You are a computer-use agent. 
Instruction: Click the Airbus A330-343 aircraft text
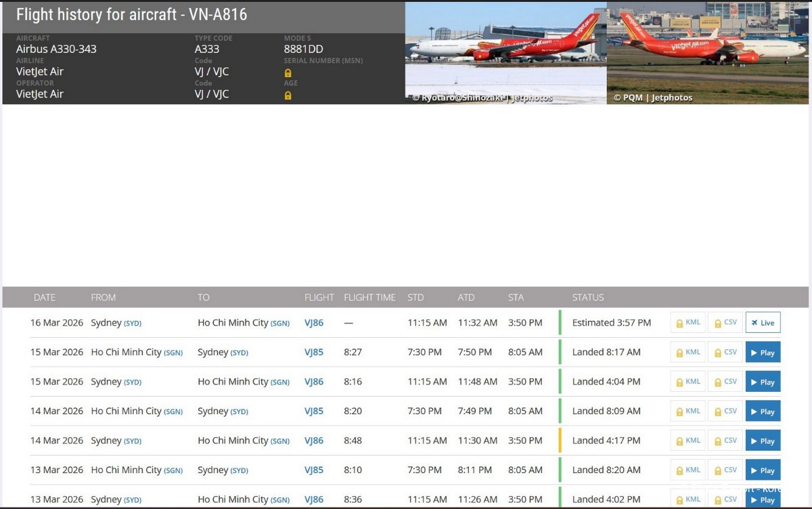pos(56,49)
